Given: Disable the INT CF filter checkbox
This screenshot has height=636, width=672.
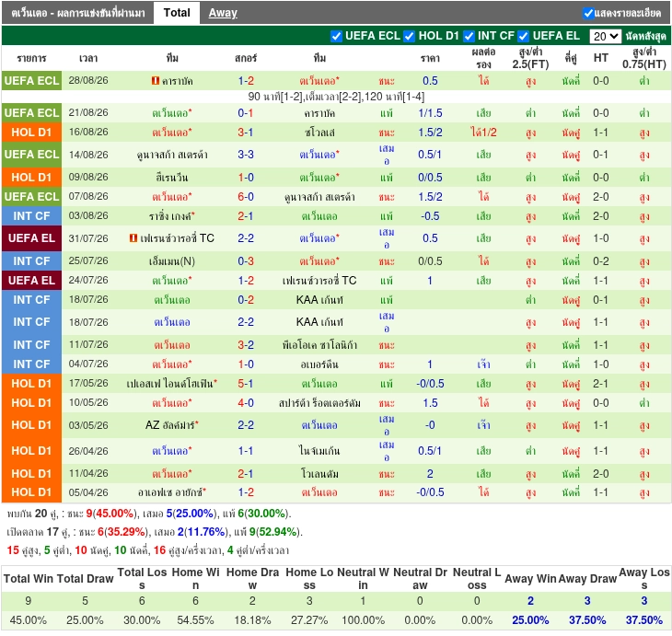Looking at the screenshot, I should tap(469, 37).
